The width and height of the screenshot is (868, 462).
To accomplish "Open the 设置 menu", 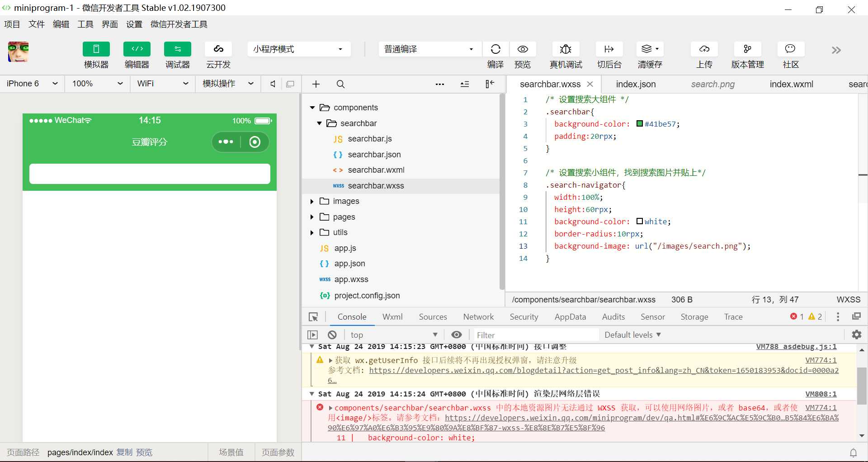I will click(x=134, y=24).
